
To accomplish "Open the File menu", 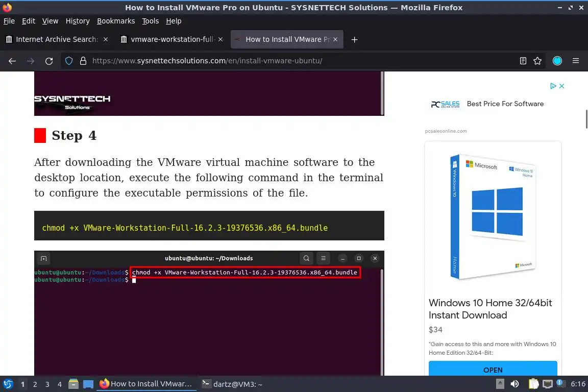I will pos(9,21).
